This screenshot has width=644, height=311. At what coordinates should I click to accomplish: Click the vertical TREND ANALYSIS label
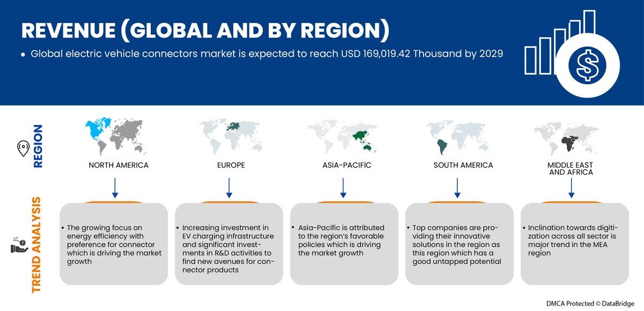pos(36,245)
